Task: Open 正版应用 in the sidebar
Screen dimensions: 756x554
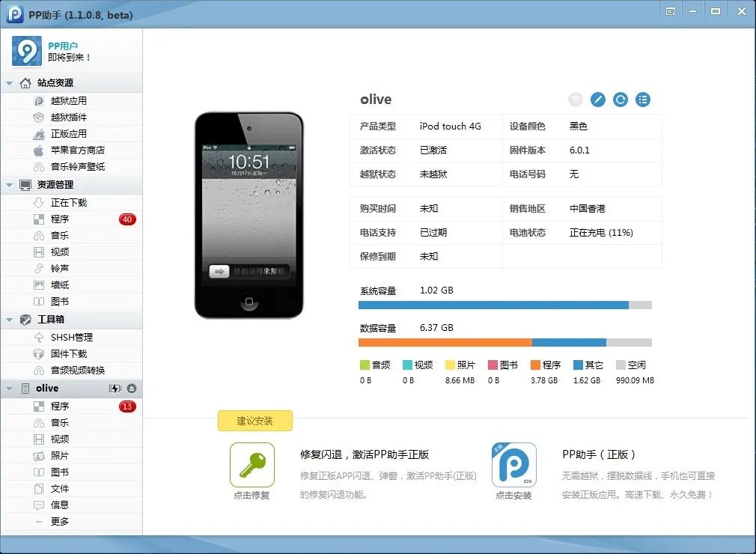Action: (71, 133)
